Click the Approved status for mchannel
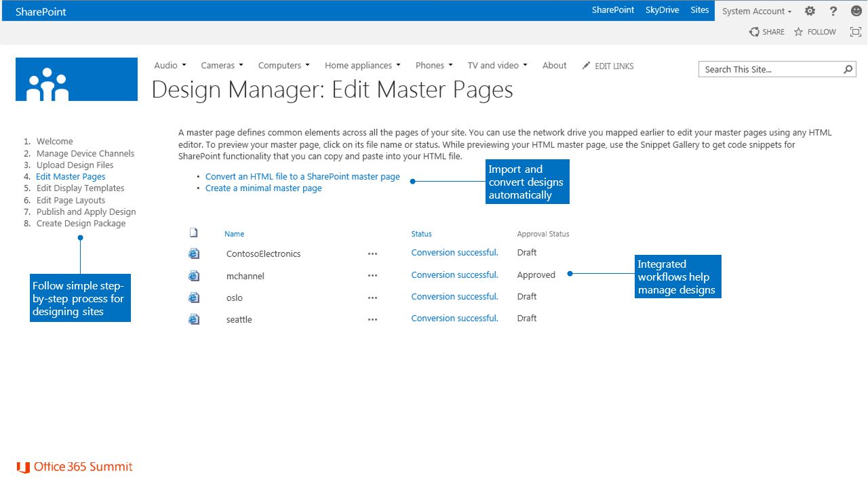This screenshot has height=488, width=868. coord(536,274)
